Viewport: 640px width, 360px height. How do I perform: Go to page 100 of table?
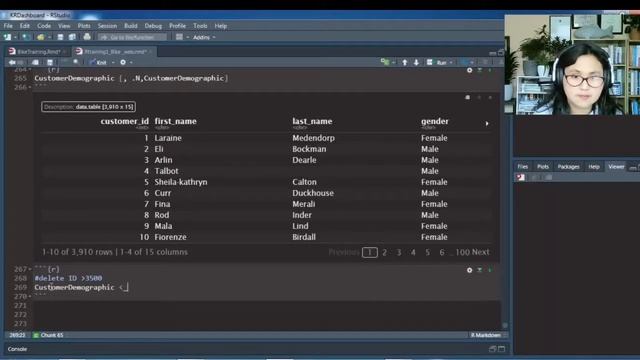462,252
